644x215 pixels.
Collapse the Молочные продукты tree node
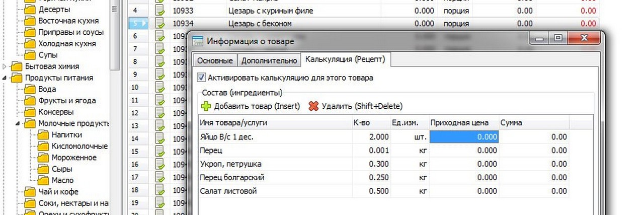19,123
